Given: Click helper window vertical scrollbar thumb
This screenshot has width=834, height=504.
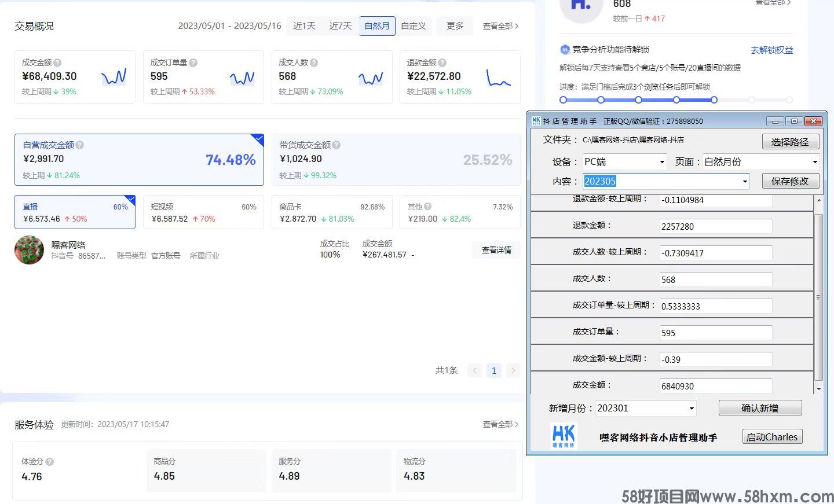Looking at the screenshot, I should pos(818,297).
